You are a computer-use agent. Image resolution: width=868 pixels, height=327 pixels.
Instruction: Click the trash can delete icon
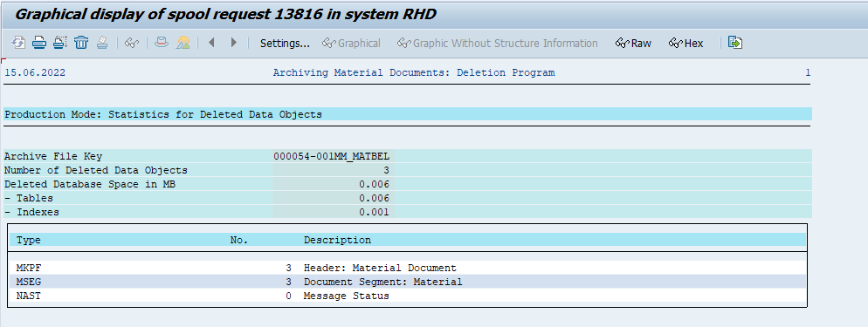81,43
